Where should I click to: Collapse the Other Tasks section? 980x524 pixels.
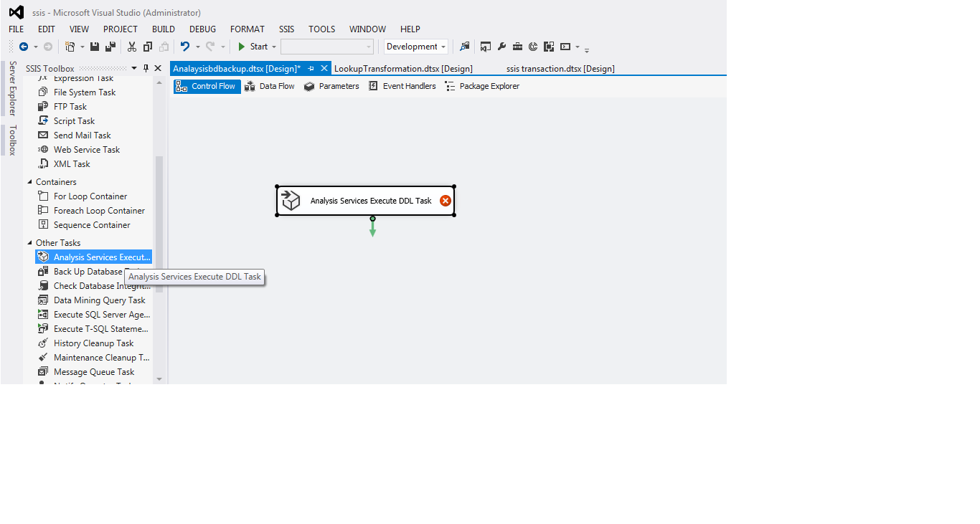pyautogui.click(x=30, y=243)
